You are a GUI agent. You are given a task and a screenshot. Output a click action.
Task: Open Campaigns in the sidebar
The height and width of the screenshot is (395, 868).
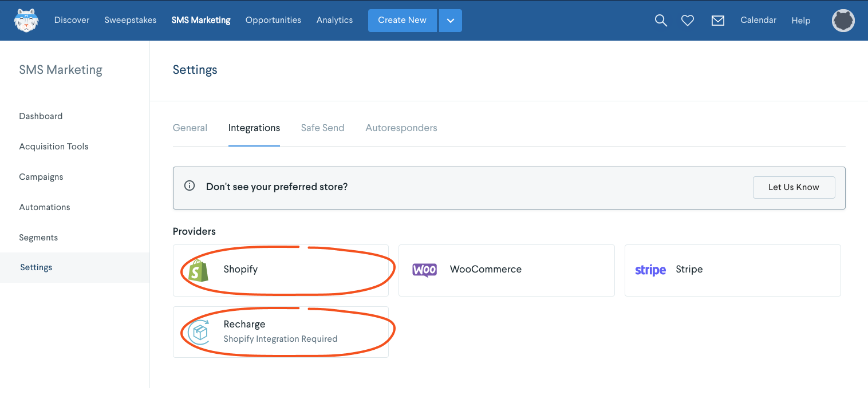(41, 177)
